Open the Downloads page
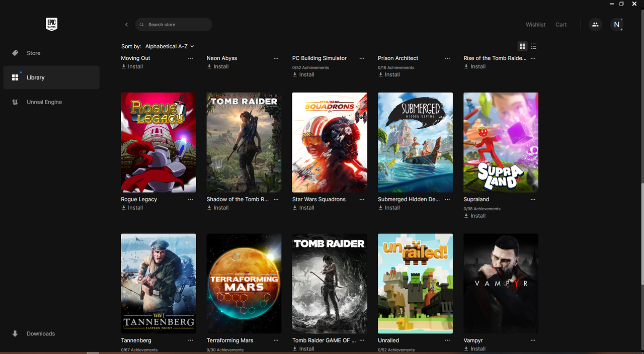 pyautogui.click(x=51, y=333)
